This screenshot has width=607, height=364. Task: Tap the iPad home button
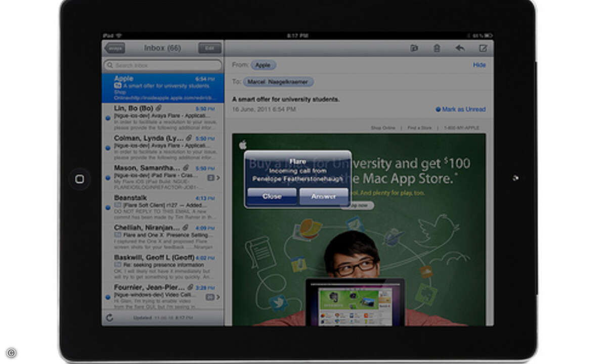click(79, 179)
